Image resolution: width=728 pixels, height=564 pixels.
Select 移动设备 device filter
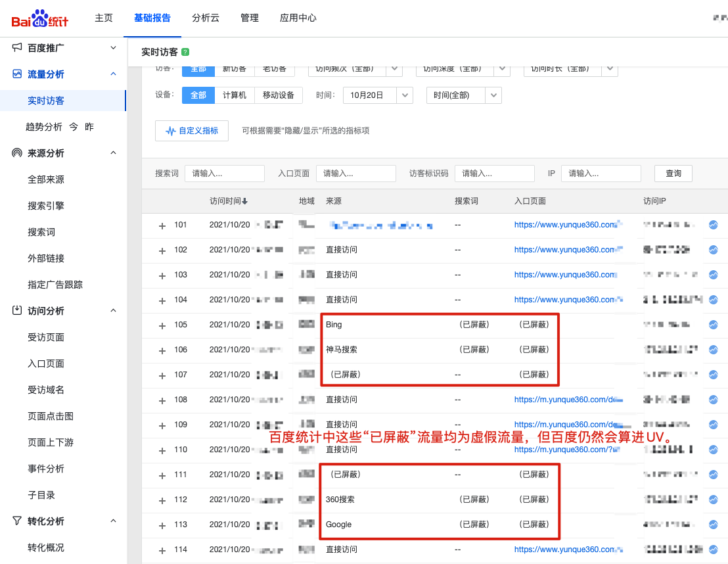(279, 95)
